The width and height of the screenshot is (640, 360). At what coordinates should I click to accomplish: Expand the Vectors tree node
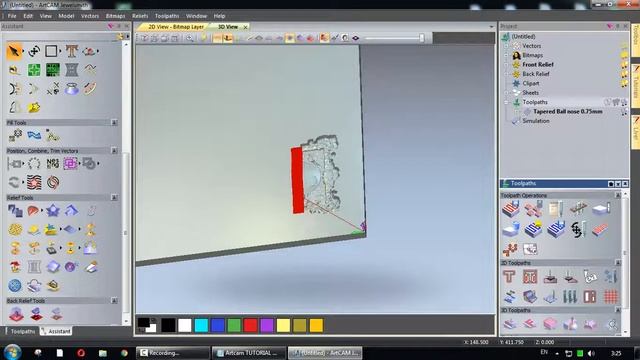(x=507, y=46)
